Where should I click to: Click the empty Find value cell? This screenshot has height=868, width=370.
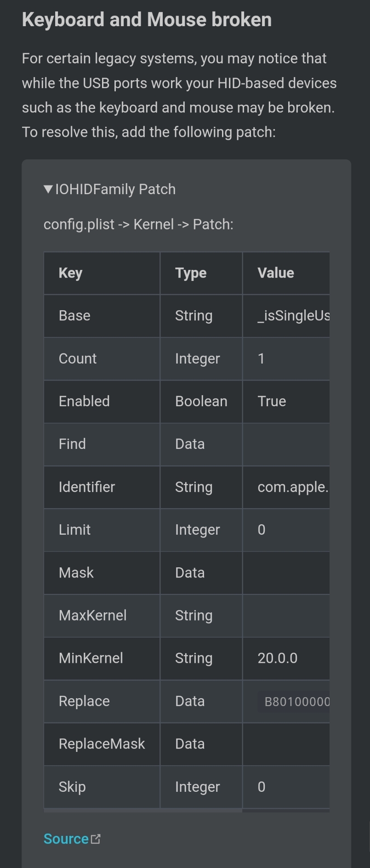tap(286, 444)
